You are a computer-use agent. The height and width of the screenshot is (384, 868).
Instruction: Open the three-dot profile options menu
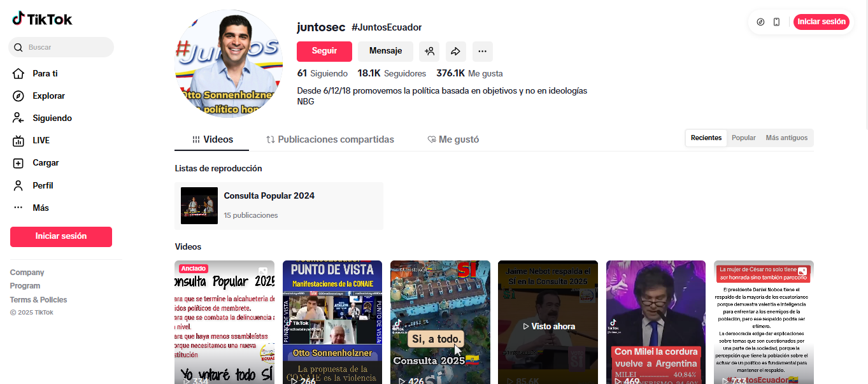[482, 52]
